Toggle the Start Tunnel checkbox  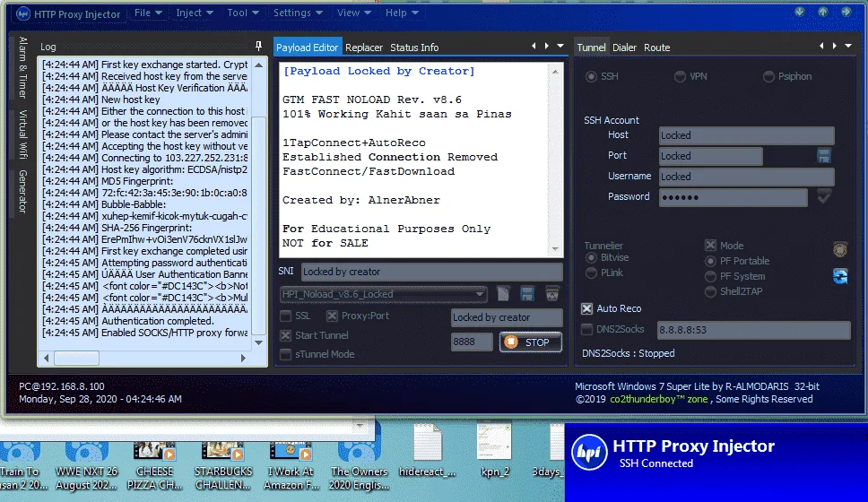point(286,335)
